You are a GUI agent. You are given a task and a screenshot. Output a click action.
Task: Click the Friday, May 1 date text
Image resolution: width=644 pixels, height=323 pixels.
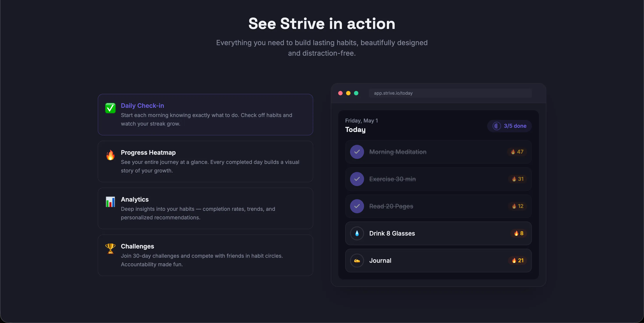click(361, 121)
